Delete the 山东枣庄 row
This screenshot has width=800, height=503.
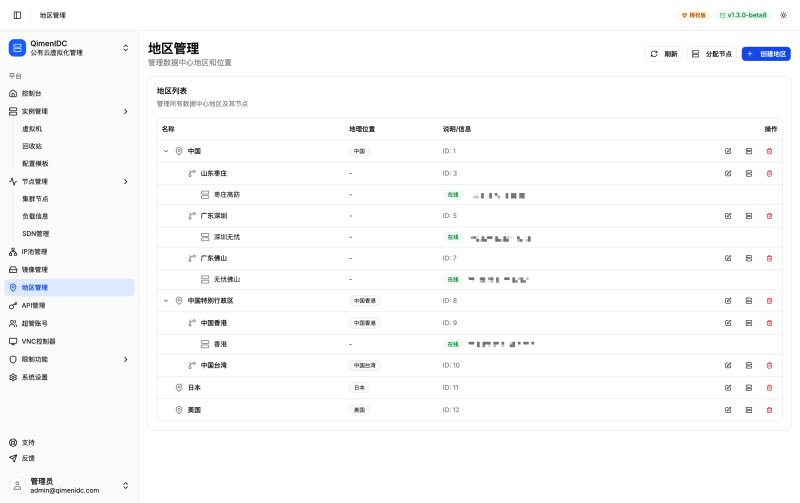click(769, 173)
